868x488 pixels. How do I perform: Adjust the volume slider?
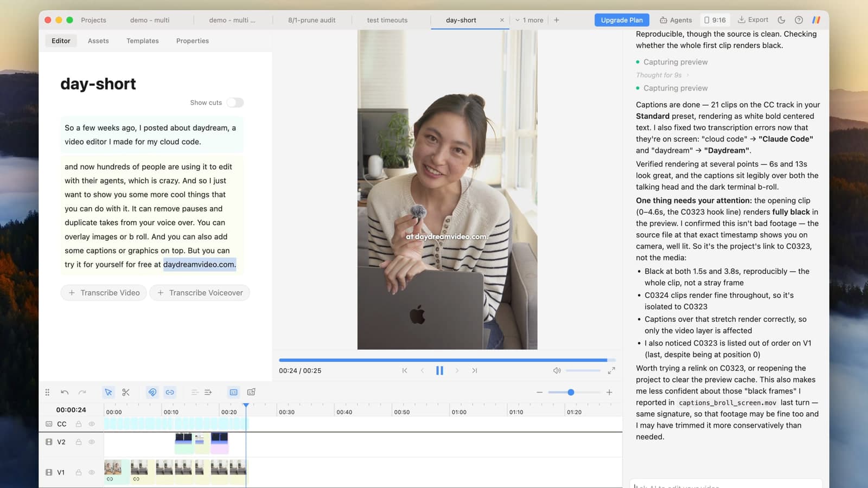click(583, 370)
